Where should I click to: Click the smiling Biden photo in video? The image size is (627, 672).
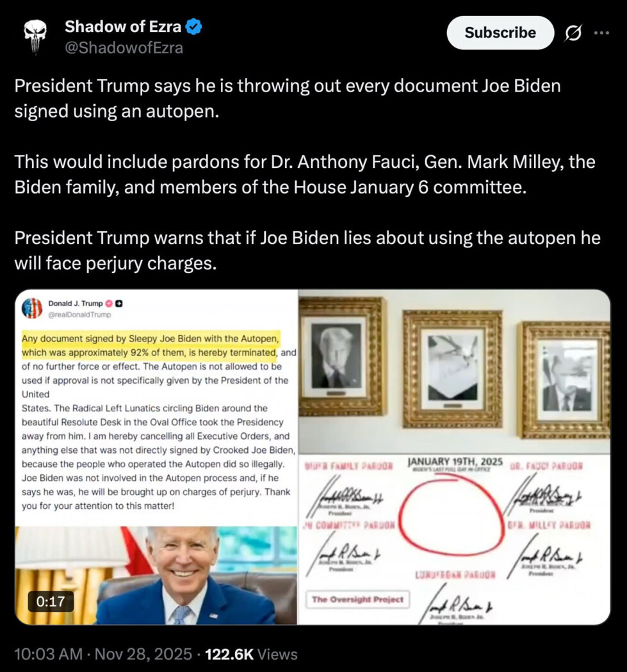tap(156, 575)
